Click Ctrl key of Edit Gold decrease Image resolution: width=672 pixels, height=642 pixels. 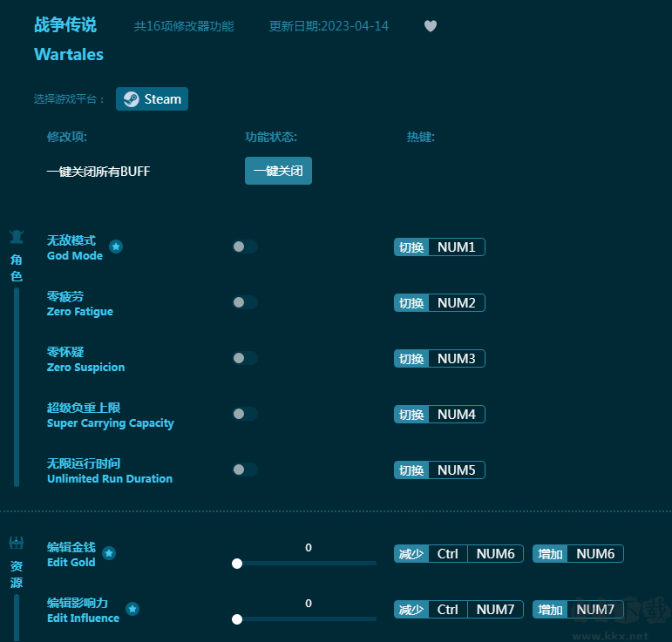(x=448, y=554)
